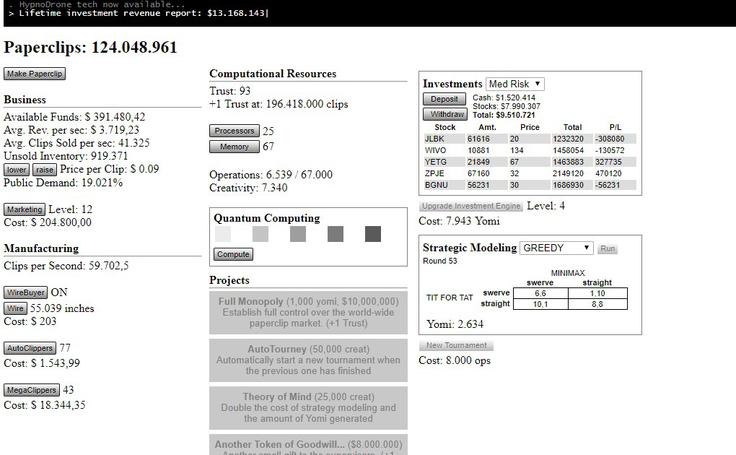Click the Creativity: 7.340 readout

[248, 188]
